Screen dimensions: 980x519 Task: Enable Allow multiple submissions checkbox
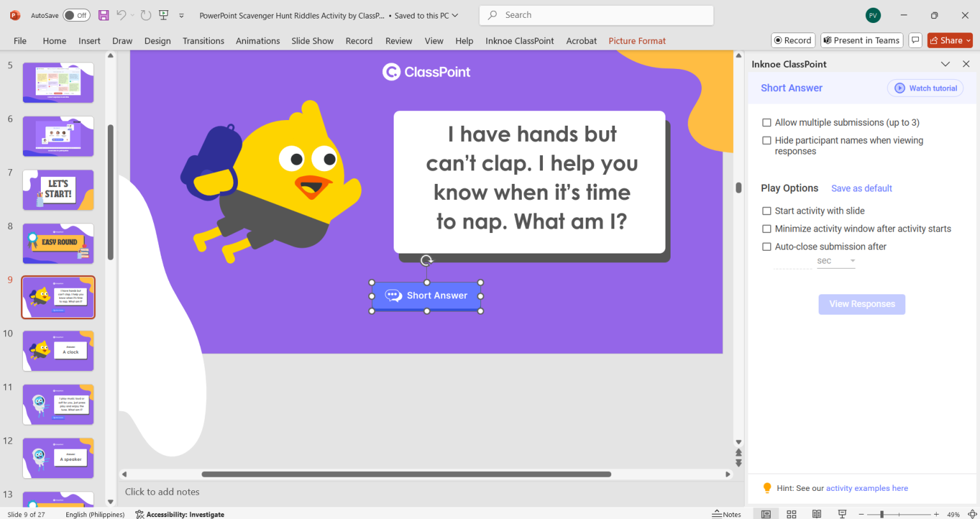[x=766, y=122]
